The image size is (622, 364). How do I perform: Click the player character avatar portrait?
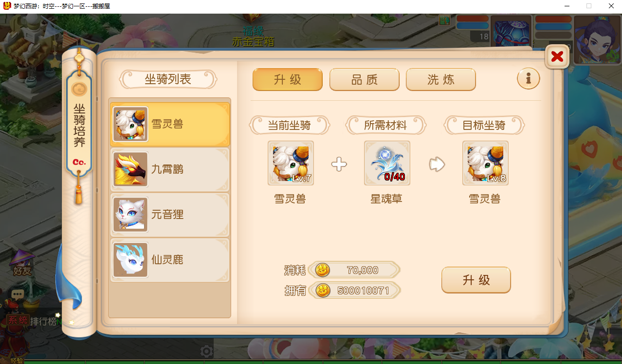pos(597,39)
